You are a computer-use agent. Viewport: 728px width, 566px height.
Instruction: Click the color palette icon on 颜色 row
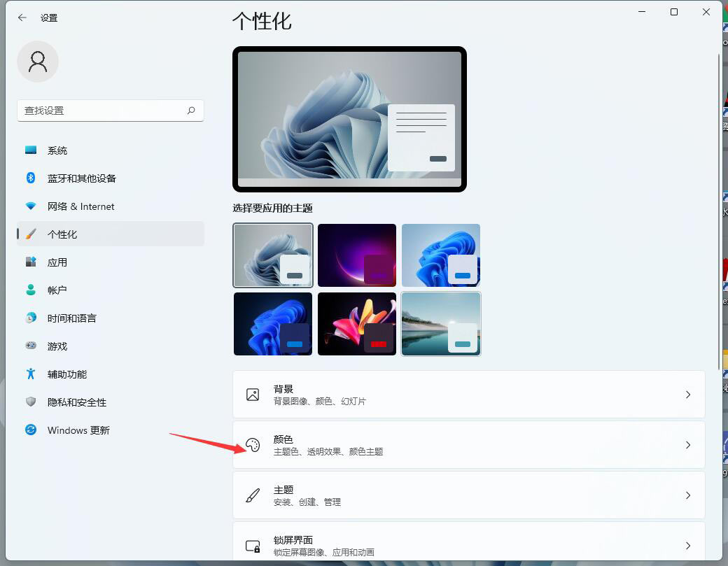click(253, 445)
